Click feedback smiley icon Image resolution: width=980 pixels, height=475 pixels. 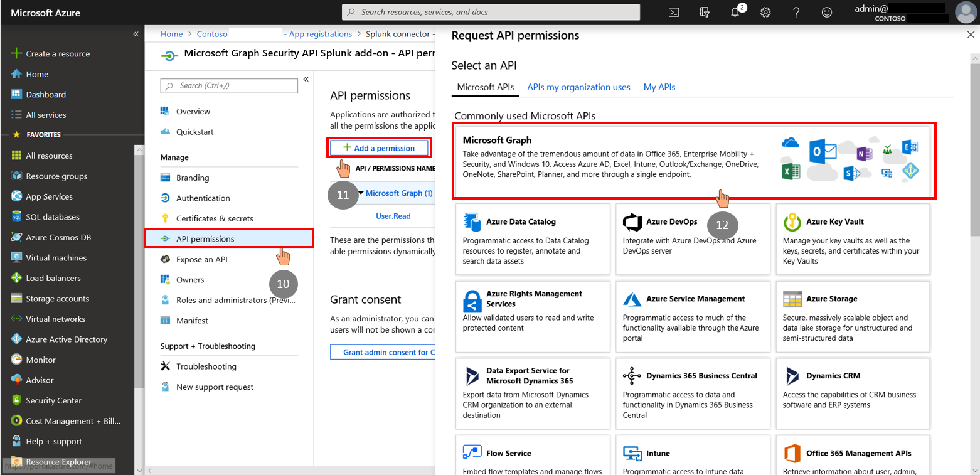point(827,12)
